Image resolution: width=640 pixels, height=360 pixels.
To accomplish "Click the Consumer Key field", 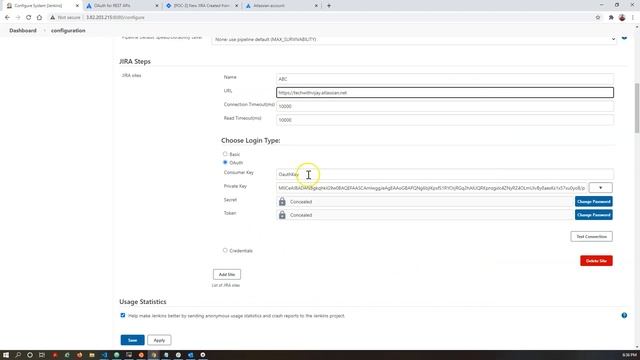I will coord(445,174).
